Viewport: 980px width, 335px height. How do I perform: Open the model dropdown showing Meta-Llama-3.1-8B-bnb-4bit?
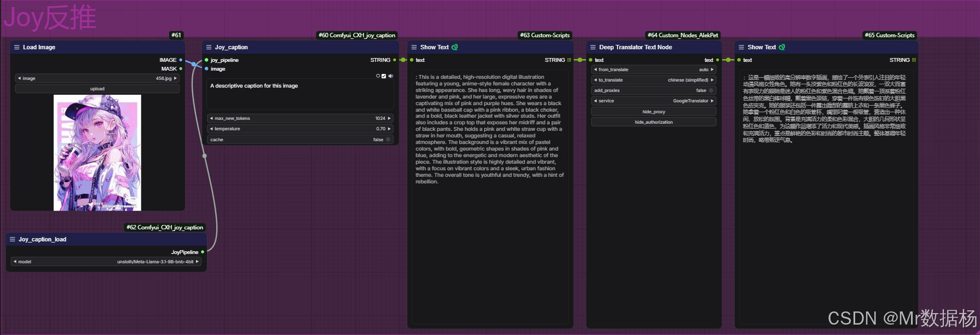point(106,262)
